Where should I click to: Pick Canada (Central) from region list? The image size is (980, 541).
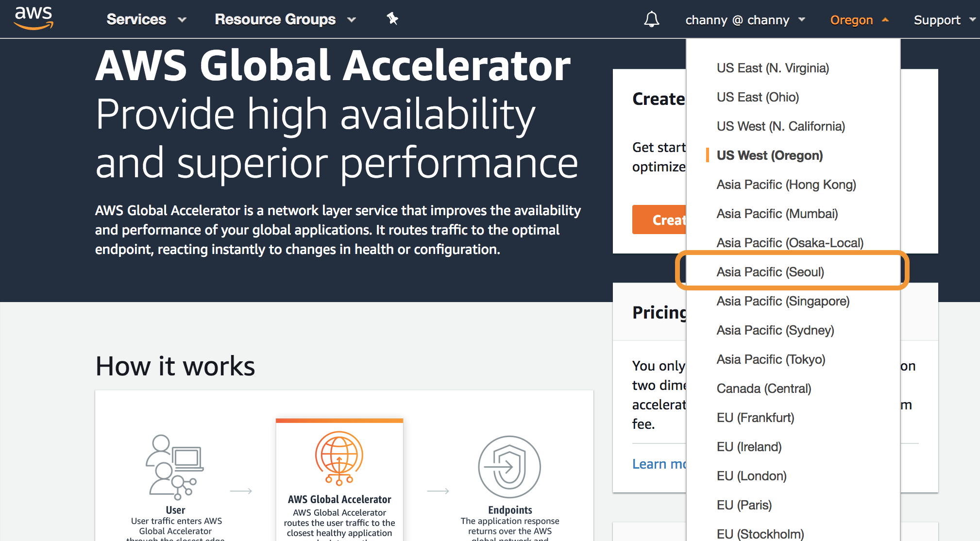click(x=764, y=389)
